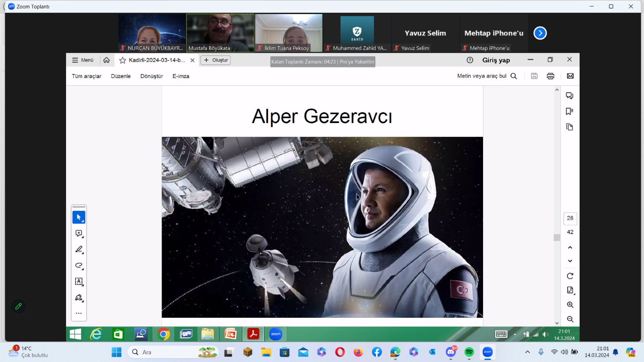The height and width of the screenshot is (362, 644).
Task: Click the add comment tool icon
Action: point(79,234)
